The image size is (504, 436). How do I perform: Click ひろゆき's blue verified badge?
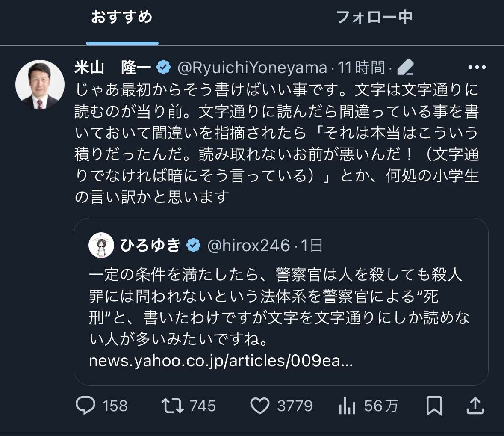(194, 246)
